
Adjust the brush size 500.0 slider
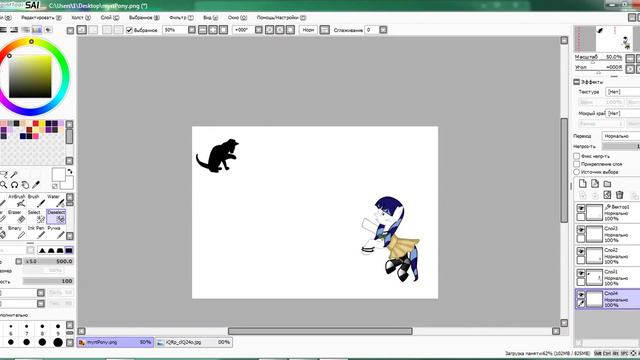(x=49, y=261)
